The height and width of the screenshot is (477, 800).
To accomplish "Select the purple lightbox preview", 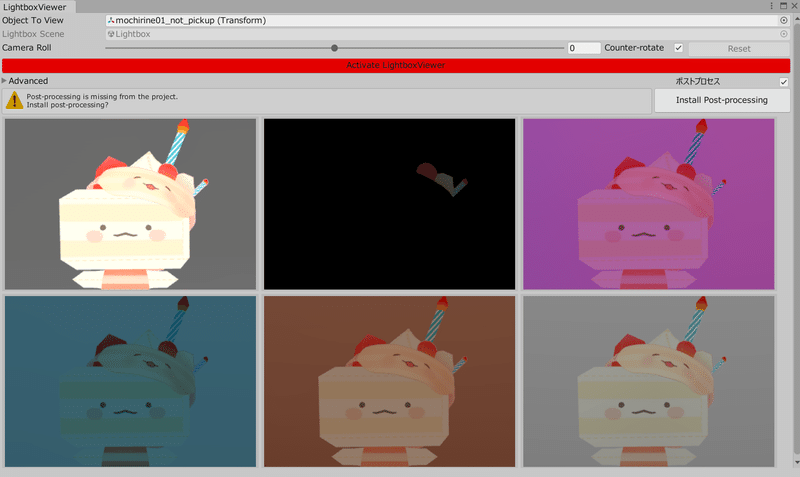I will 648,204.
